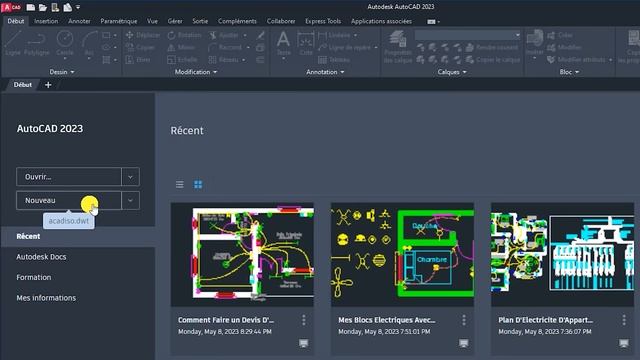Click the Miroir mirror tool

[181, 47]
